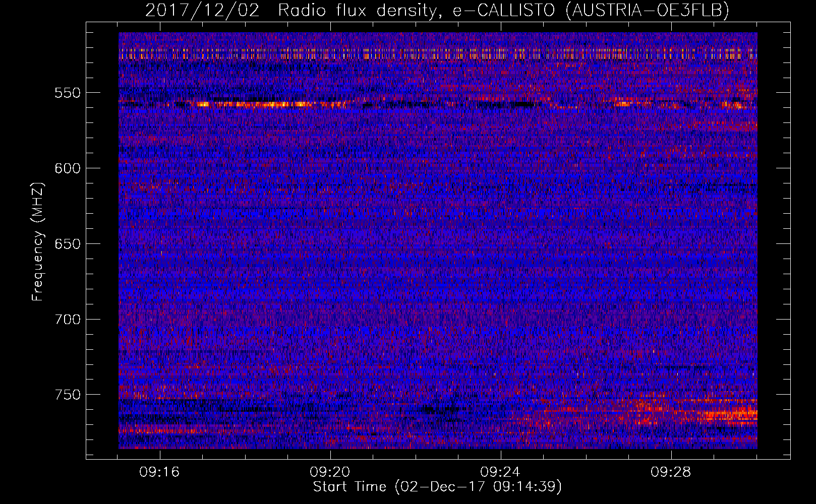Click the 09:16 time tick label
Viewport: 816px width, 504px height.
pyautogui.click(x=160, y=472)
